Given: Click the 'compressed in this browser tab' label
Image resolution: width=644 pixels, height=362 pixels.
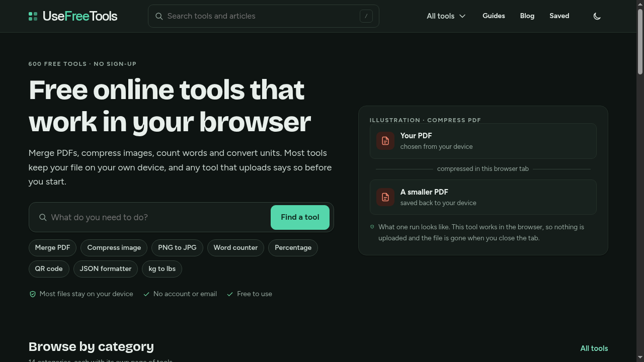Looking at the screenshot, I should (x=483, y=169).
